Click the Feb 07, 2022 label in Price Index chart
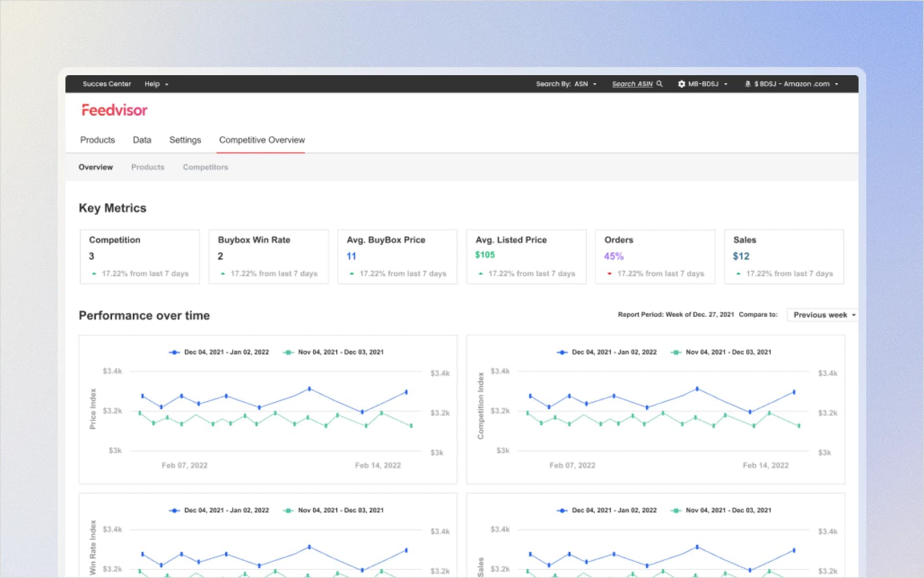The height and width of the screenshot is (578, 924). pos(185,465)
